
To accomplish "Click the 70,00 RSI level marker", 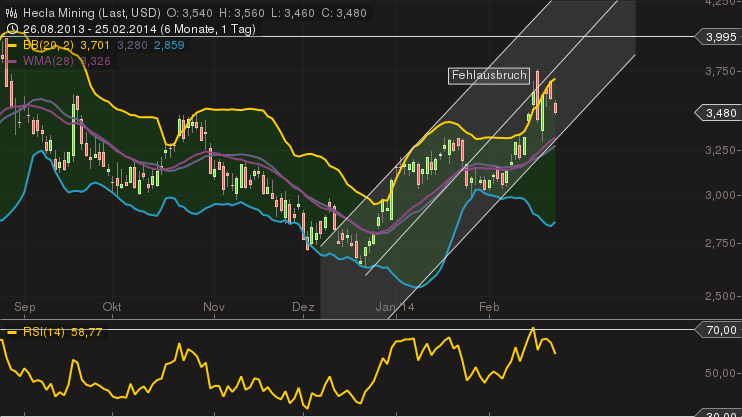I will 720,330.
